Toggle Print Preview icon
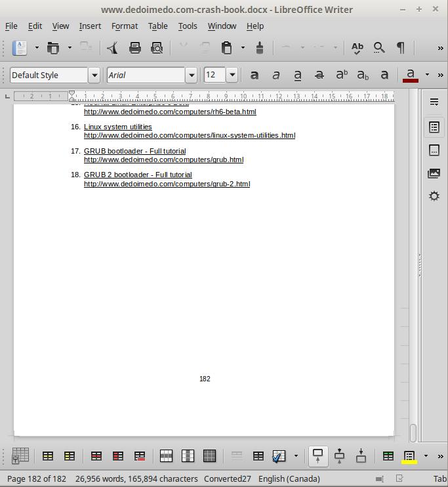This screenshot has height=487, width=448. [x=157, y=48]
